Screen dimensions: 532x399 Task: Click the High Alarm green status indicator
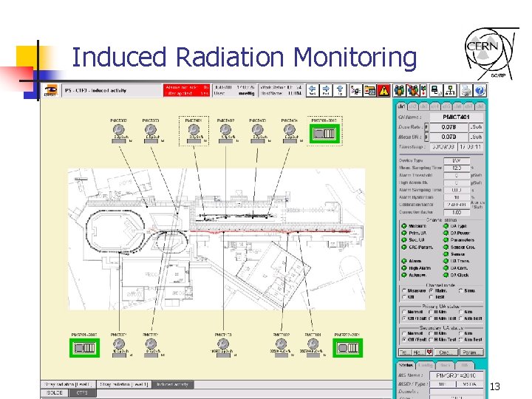point(404,268)
